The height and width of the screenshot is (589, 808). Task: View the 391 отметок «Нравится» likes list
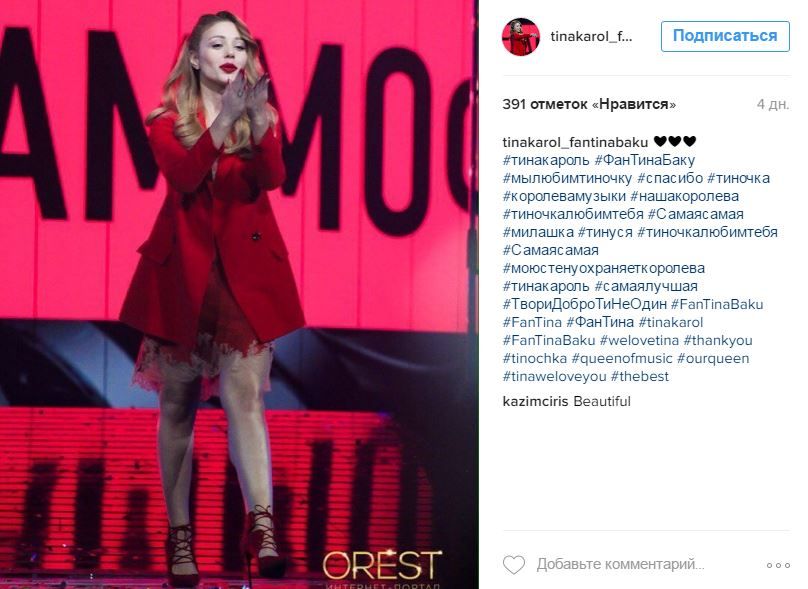(x=589, y=105)
